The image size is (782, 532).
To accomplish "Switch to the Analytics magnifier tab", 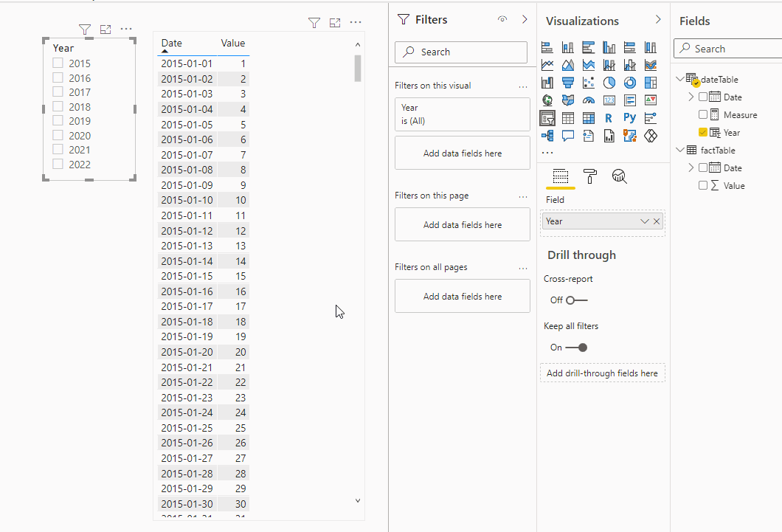I will pyautogui.click(x=620, y=176).
